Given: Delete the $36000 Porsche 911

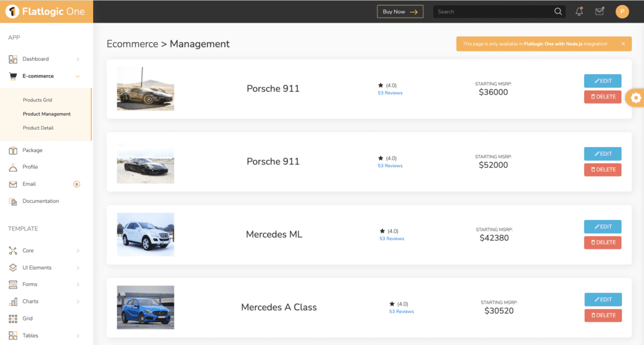Looking at the screenshot, I should [602, 96].
